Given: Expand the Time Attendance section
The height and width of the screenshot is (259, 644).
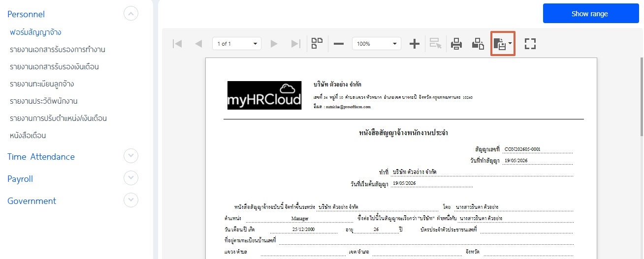Looking at the screenshot, I should [130, 156].
